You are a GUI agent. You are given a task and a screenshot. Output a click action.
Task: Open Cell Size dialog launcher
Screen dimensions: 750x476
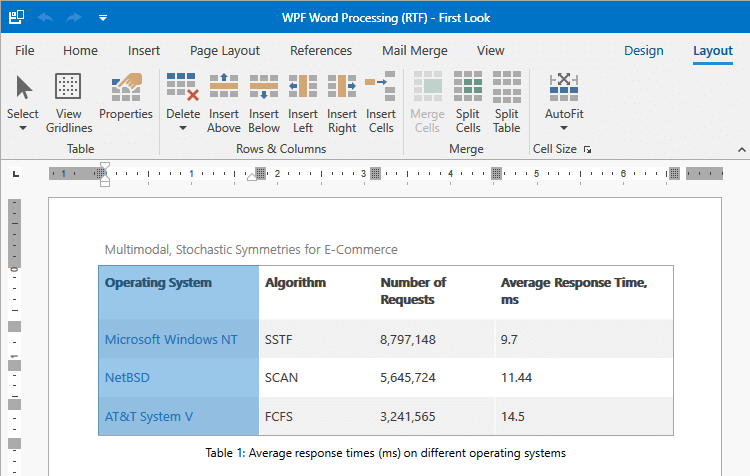click(587, 150)
